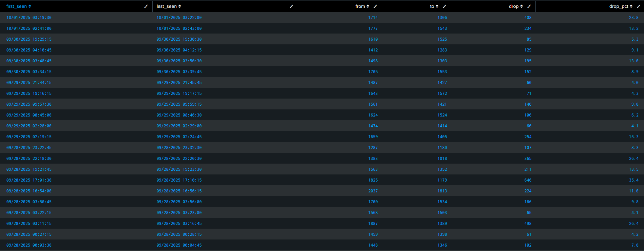Click sort arrows beside first_seen header
The image size is (644, 251).
tap(30, 6)
